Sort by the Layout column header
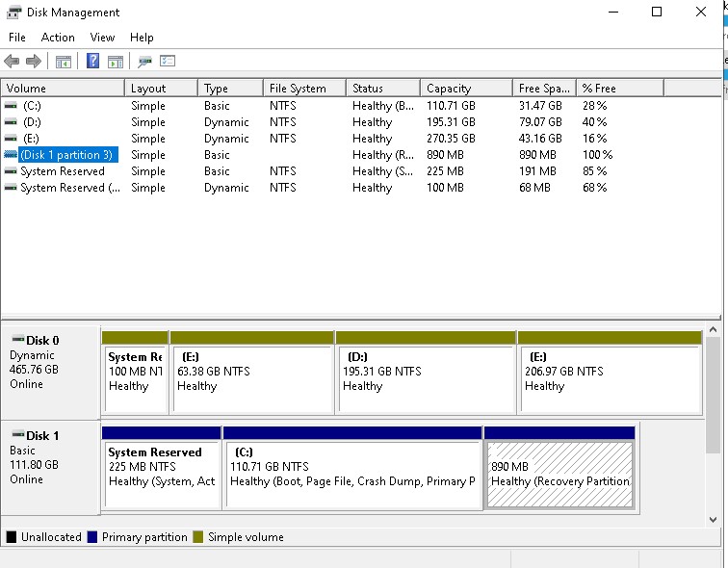The width and height of the screenshot is (728, 568). pyautogui.click(x=161, y=89)
